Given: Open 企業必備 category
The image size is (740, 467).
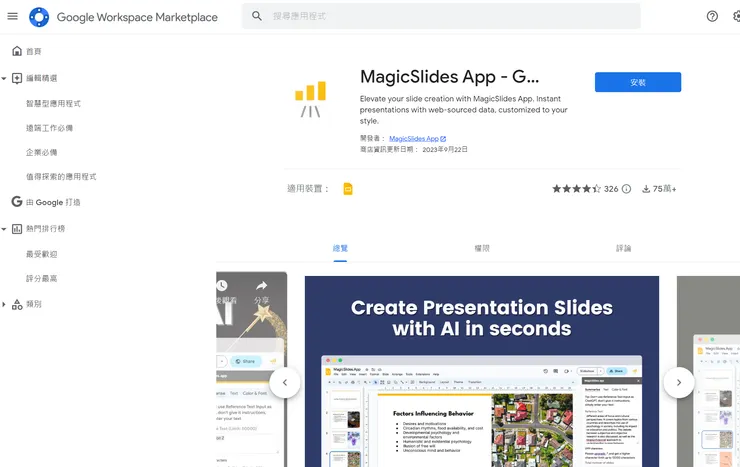Looking at the screenshot, I should [x=42, y=152].
